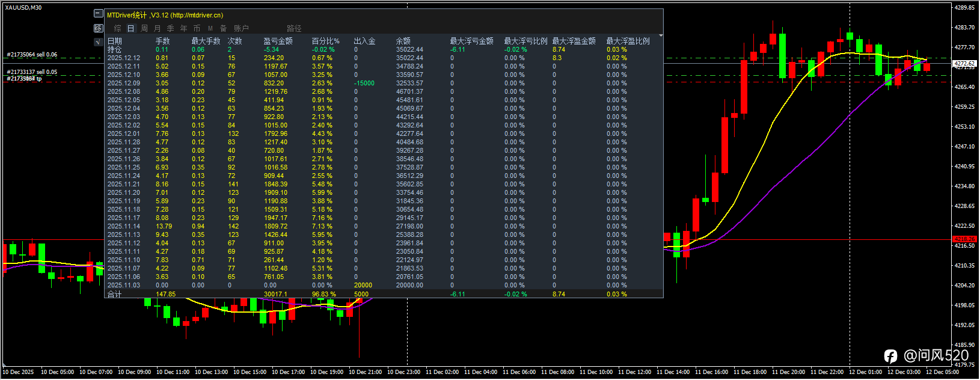Click the 最大浮盈比例 column header
This screenshot has height=380, width=980.
tap(628, 41)
